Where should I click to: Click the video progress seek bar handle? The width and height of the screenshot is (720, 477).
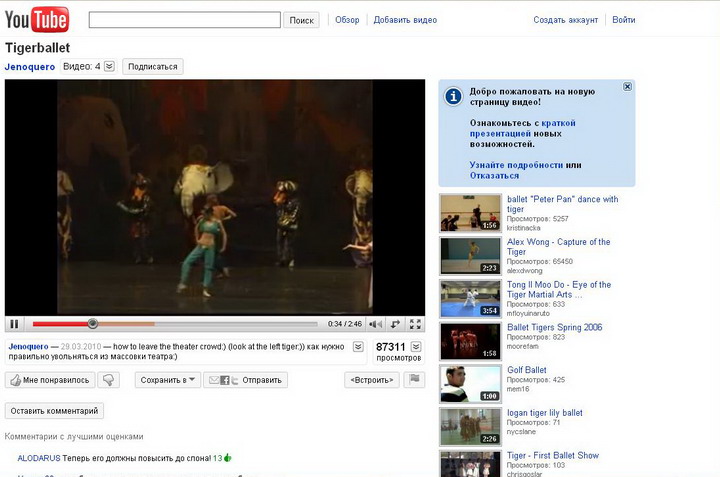(92, 324)
